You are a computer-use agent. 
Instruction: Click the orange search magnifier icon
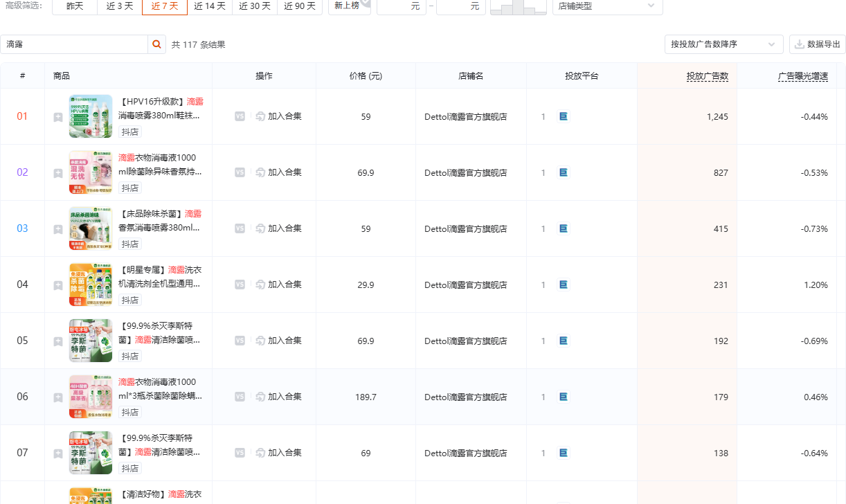(x=157, y=44)
